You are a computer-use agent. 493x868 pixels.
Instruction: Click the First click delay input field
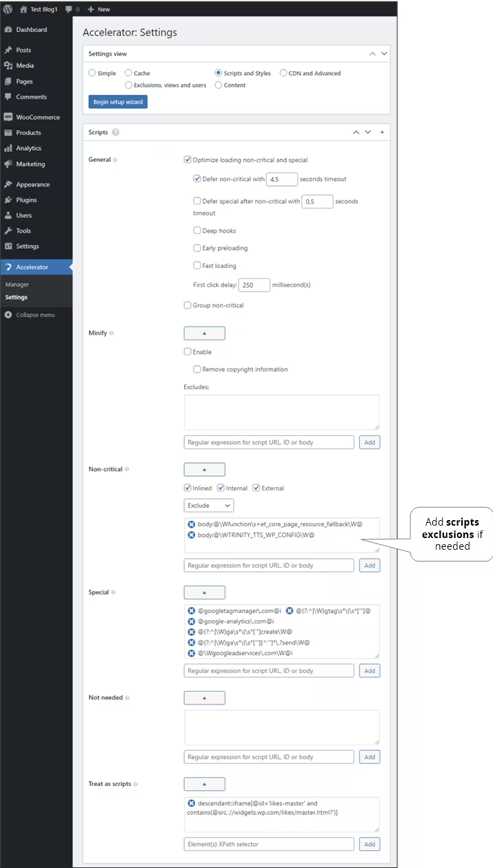point(254,285)
